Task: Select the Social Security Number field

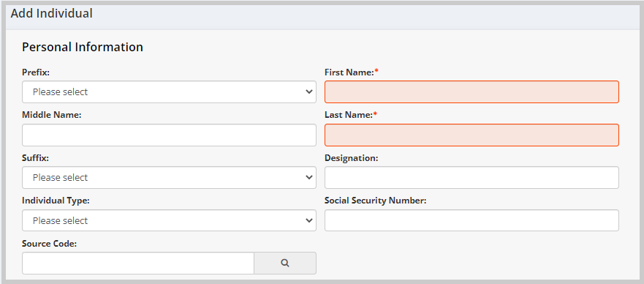Action: pyautogui.click(x=471, y=221)
